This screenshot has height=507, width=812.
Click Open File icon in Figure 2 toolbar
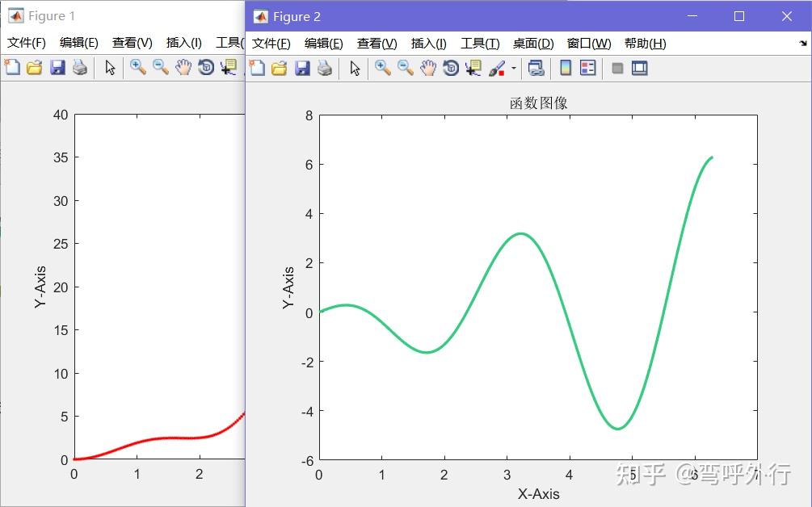[279, 68]
